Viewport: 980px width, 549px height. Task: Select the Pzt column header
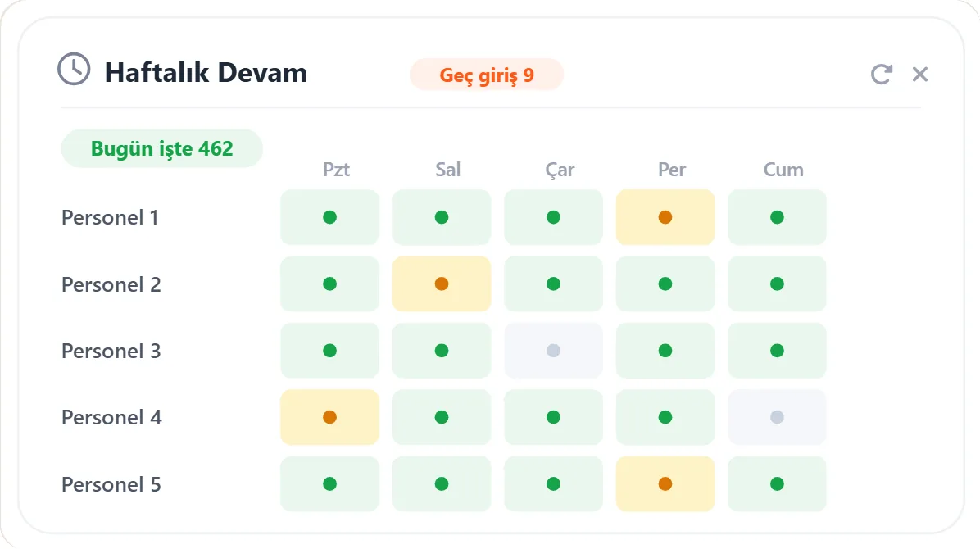point(336,170)
